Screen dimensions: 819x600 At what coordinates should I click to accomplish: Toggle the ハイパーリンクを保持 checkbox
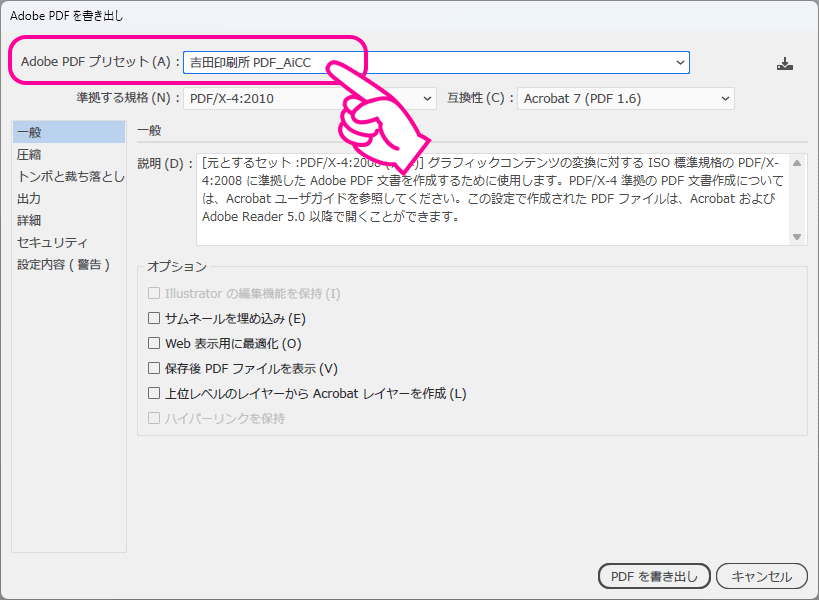[x=154, y=418]
